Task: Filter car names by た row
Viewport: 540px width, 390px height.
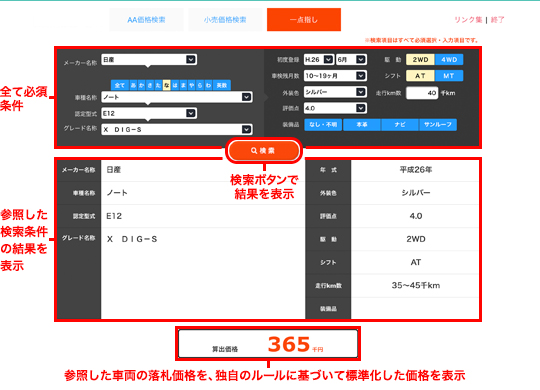Action: [158, 85]
